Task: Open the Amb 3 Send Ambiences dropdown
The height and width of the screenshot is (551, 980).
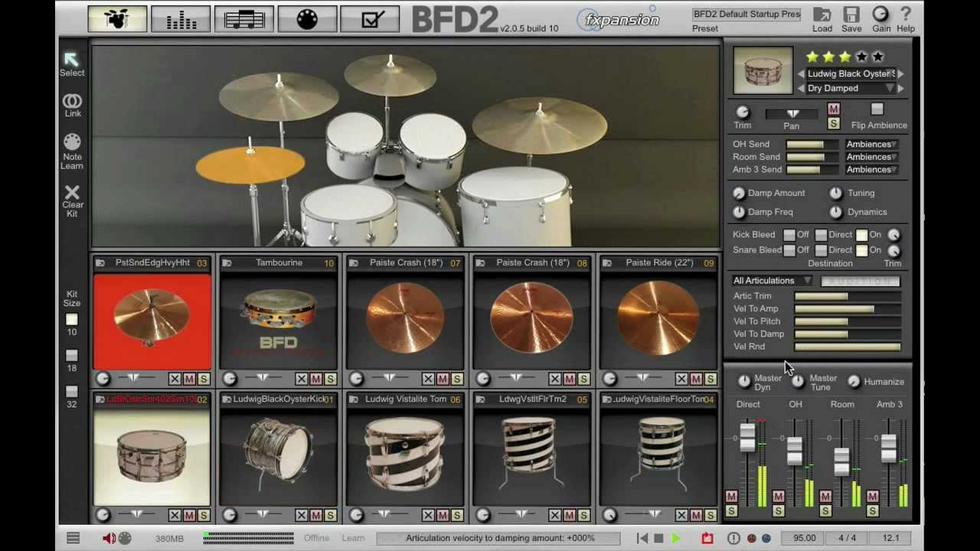Action: click(871, 170)
